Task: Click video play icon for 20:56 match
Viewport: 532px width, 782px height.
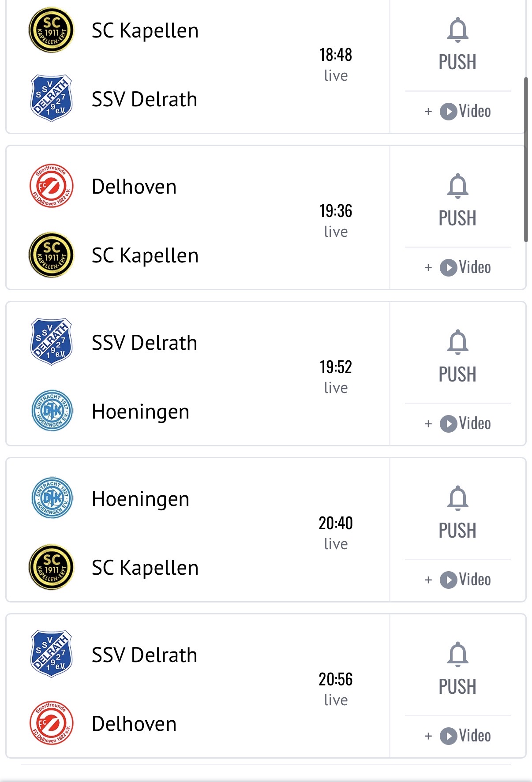Action: 449,736
